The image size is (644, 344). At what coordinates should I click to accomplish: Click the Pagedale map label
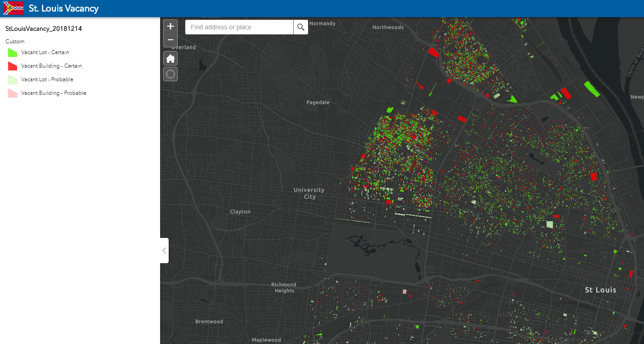pyautogui.click(x=318, y=102)
